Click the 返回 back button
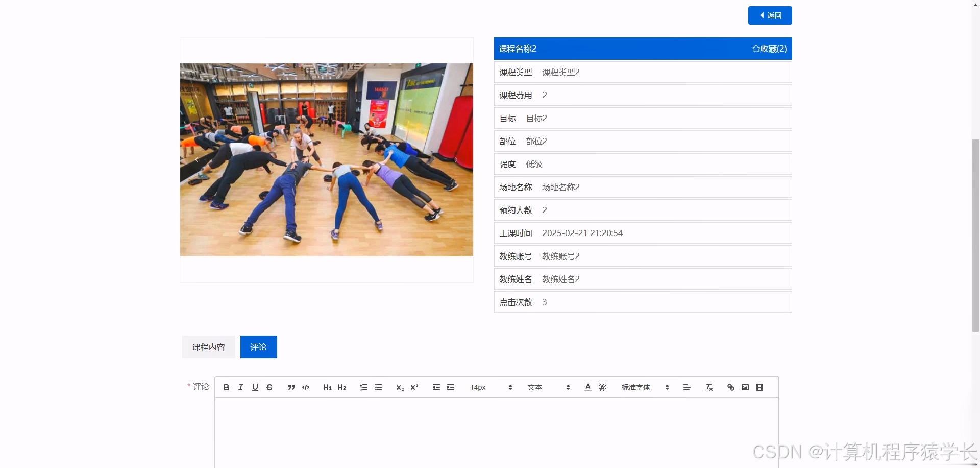 point(770,15)
